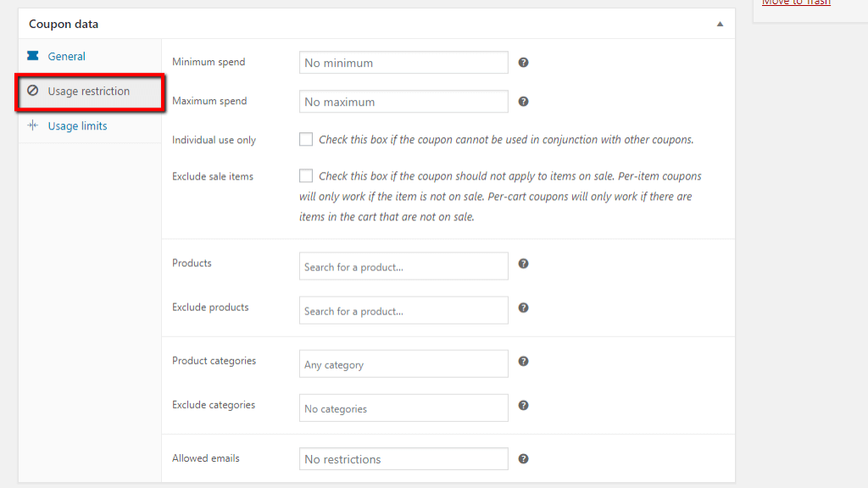The height and width of the screenshot is (488, 868).
Task: Focus the Allowed emails input
Action: [403, 458]
